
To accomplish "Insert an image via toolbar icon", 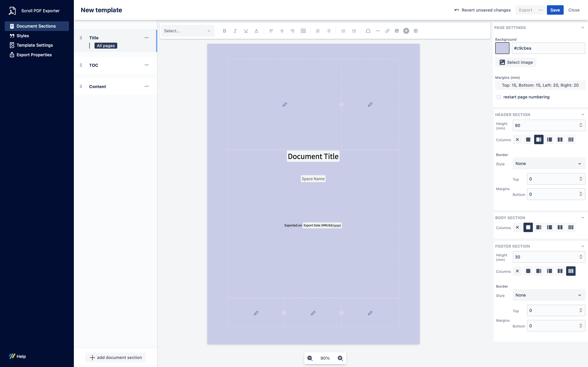I will tap(397, 31).
